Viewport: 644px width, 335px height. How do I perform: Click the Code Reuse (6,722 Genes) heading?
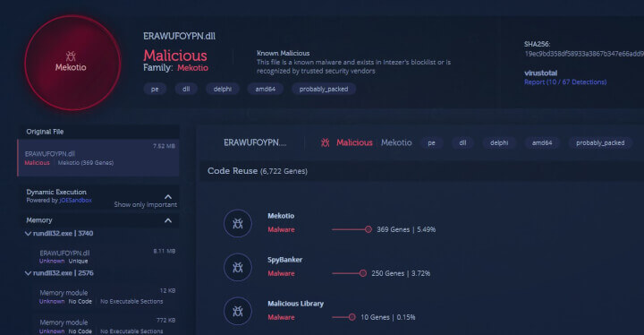(257, 171)
